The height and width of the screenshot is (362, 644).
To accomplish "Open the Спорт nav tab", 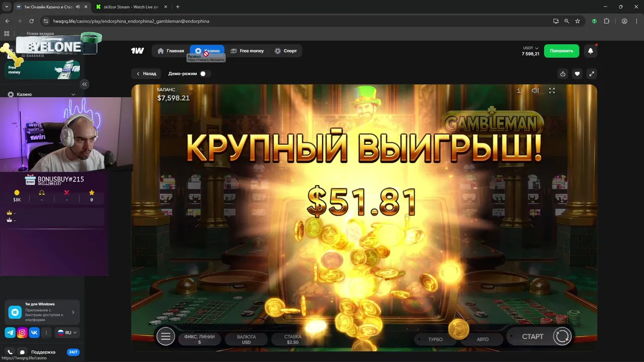I will 286,51.
